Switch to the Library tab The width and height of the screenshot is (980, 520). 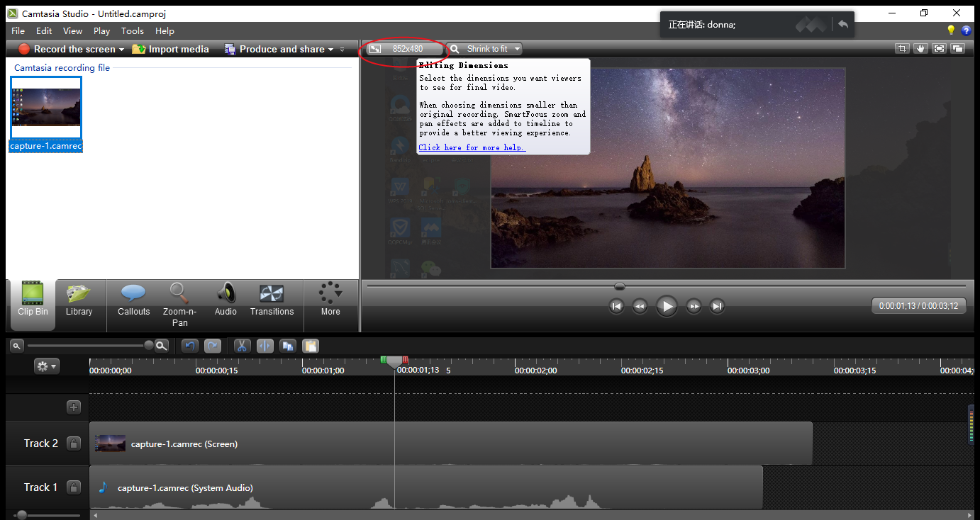[x=79, y=300]
